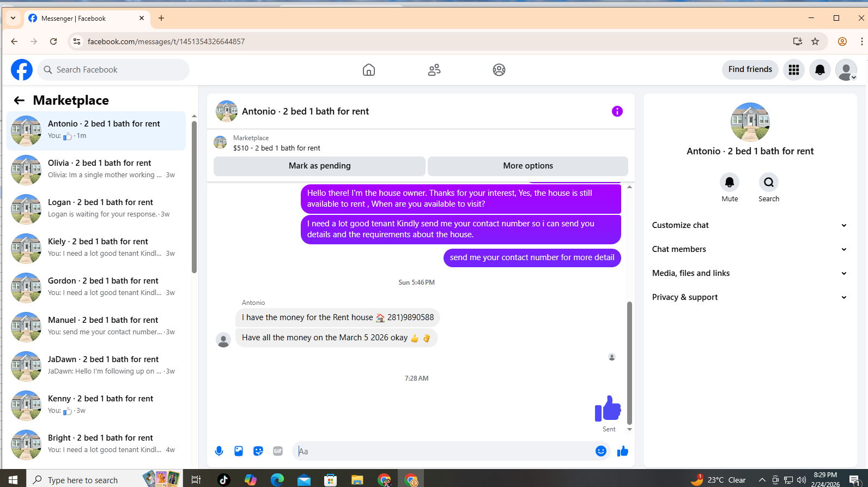The width and height of the screenshot is (868, 487).
Task: Open Task View on taskbar
Action: 196,479
